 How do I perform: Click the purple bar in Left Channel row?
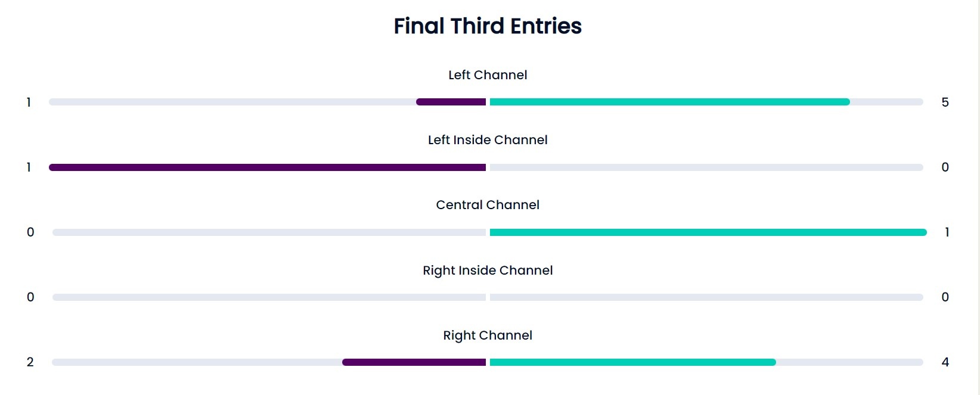pos(451,102)
